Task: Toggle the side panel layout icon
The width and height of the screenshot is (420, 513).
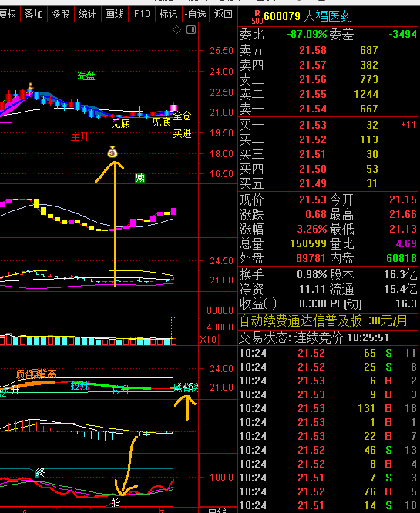Action: pyautogui.click(x=191, y=30)
